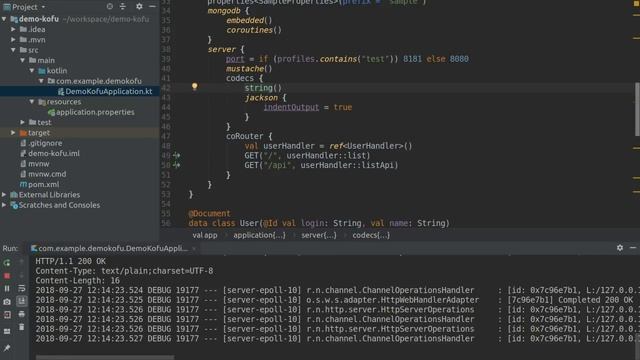Image resolution: width=640 pixels, height=360 pixels.
Task: Expand the .idea folder
Action: click(x=13, y=29)
